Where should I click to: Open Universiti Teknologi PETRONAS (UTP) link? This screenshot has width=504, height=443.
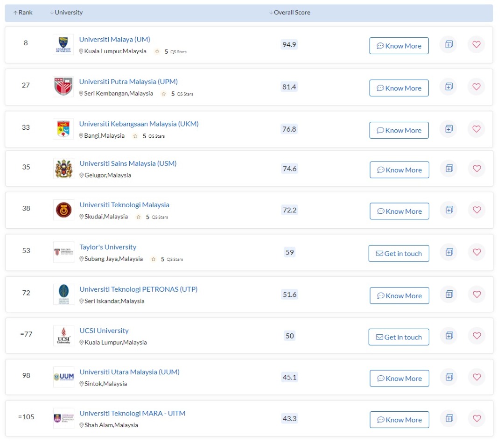click(x=138, y=289)
